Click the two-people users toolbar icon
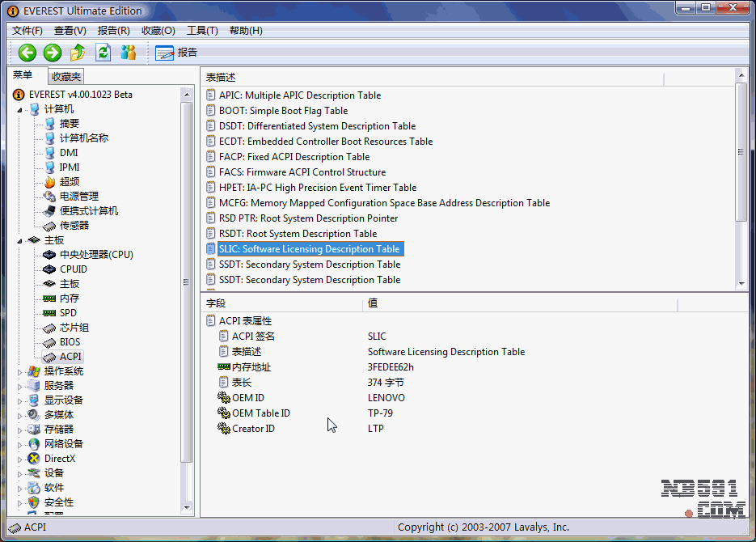Screen dimensions: 756x542 point(128,53)
